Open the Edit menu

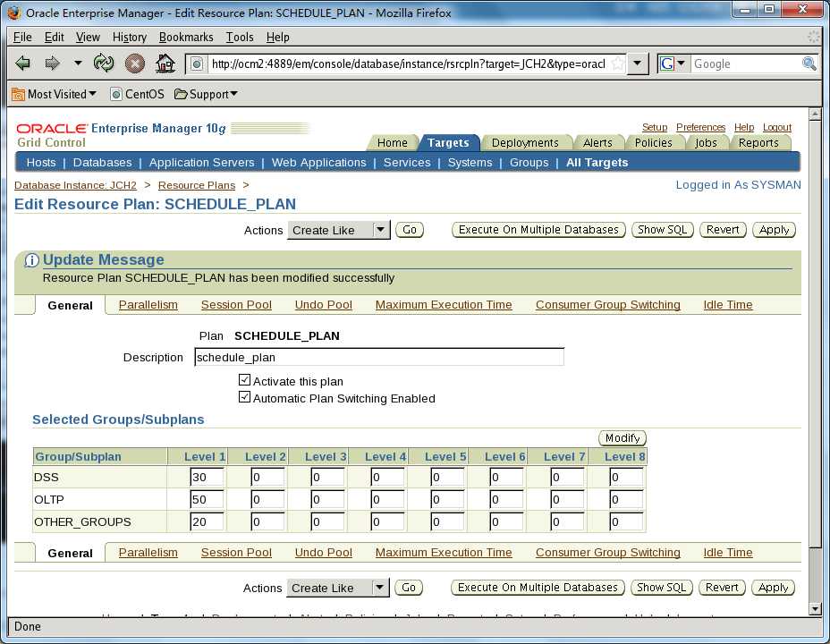pos(54,37)
